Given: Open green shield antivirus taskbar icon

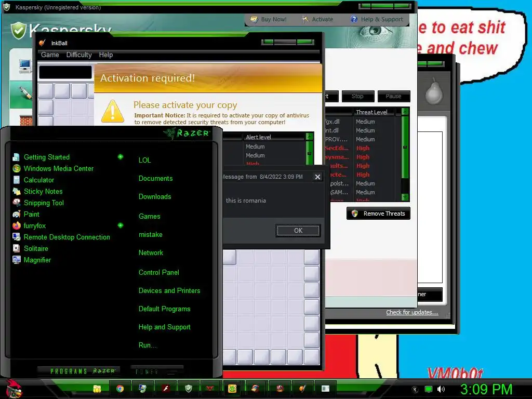Looking at the screenshot, I should pyautogui.click(x=188, y=389).
